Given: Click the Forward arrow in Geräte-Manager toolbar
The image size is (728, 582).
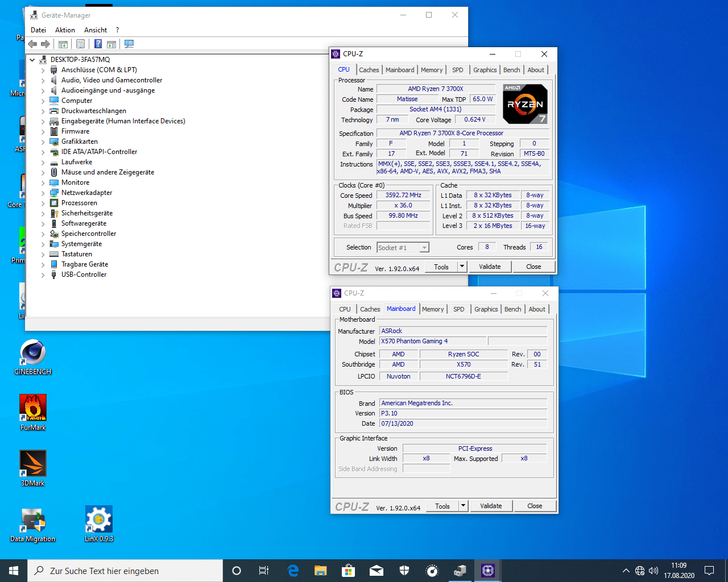Looking at the screenshot, I should pos(45,44).
